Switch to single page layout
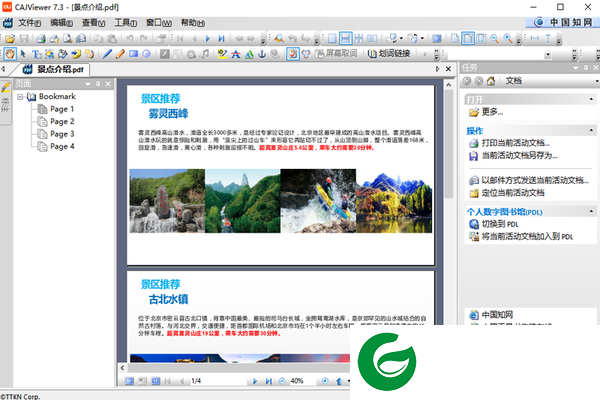 click(332, 38)
